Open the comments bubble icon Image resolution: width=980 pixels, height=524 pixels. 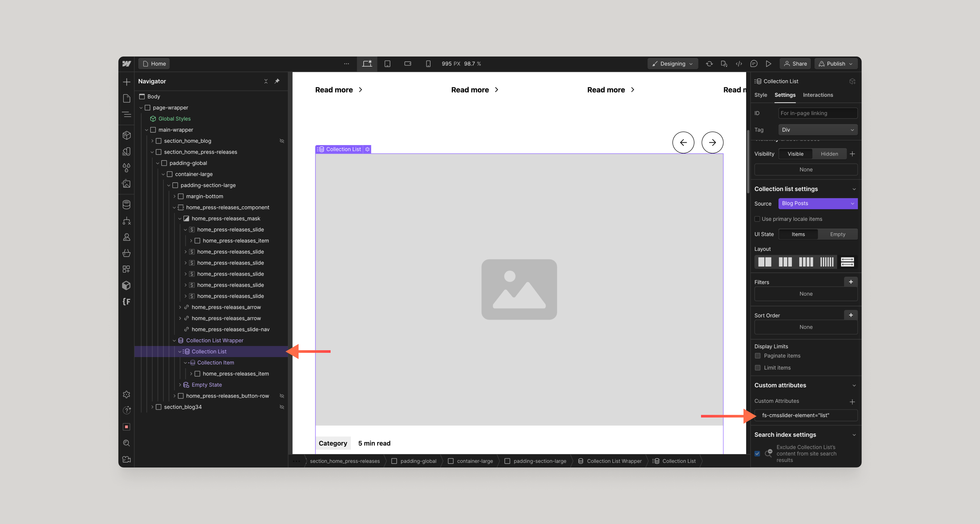point(754,64)
